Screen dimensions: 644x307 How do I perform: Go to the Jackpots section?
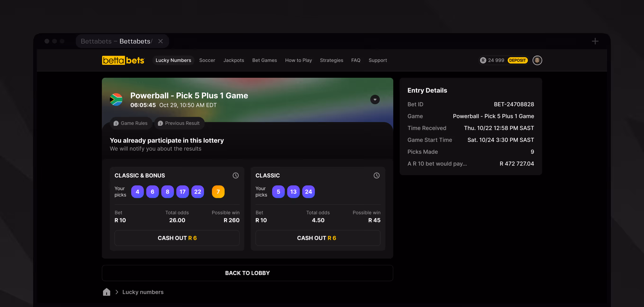pos(233,60)
